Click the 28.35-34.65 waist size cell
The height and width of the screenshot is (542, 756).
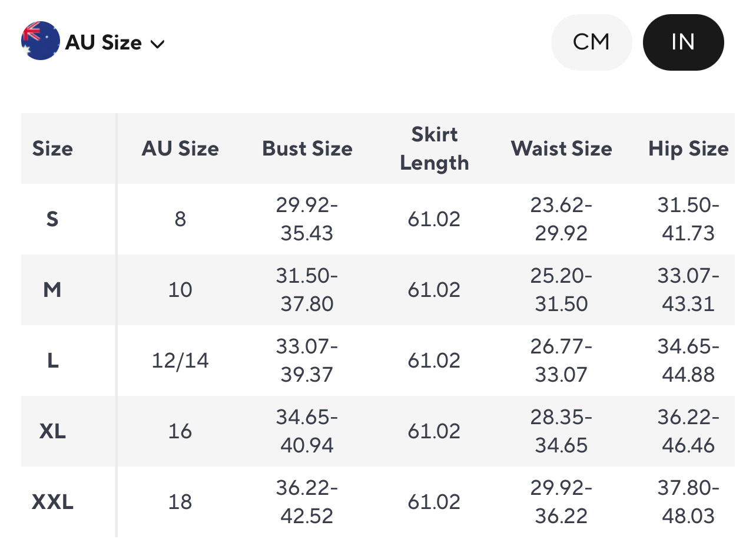coord(561,431)
